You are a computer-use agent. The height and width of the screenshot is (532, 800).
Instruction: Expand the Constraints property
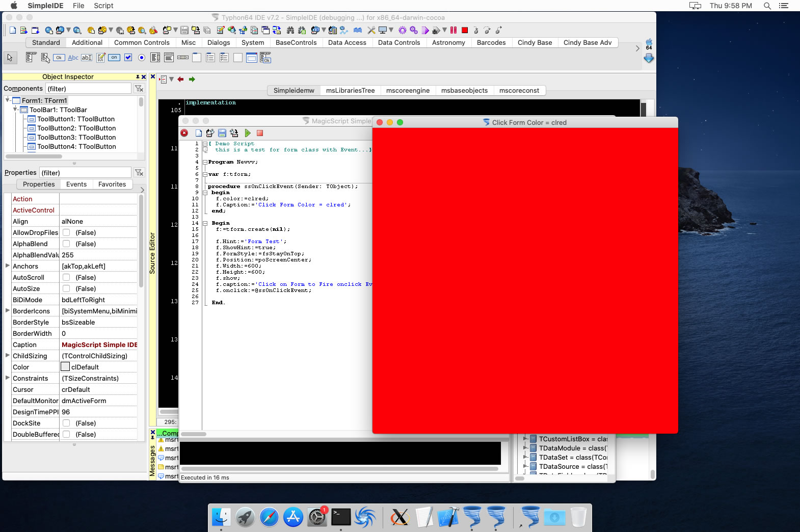coord(7,378)
